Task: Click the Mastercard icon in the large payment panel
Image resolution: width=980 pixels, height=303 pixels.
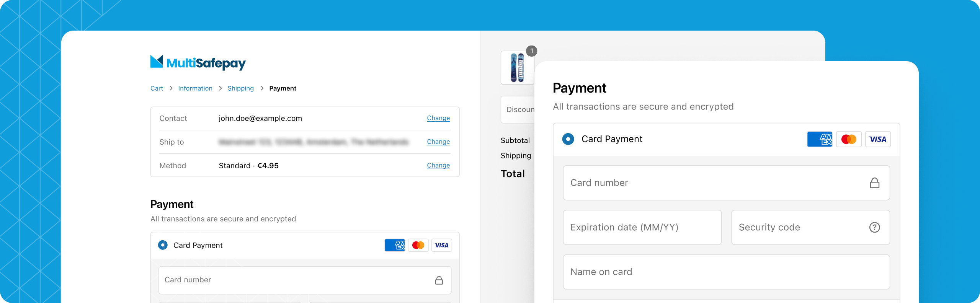Action: click(x=849, y=139)
